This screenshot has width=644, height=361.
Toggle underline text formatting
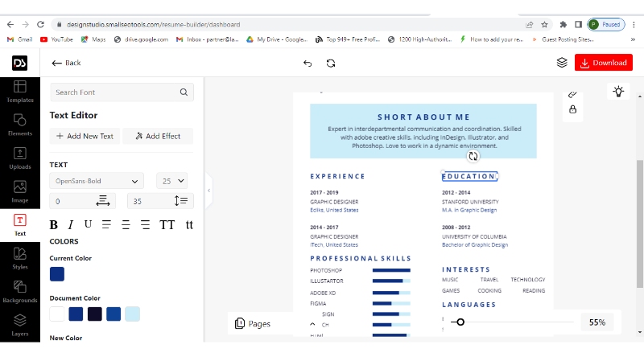click(88, 224)
